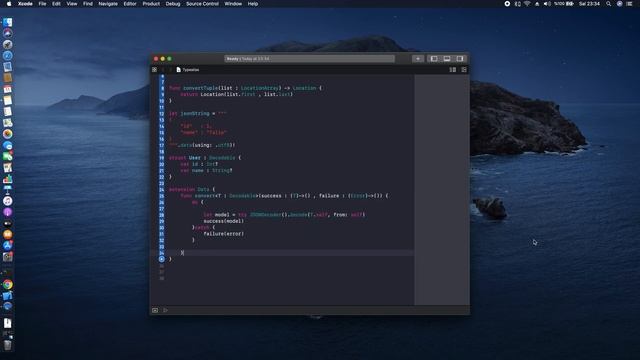This screenshot has width=640, height=360.
Task: Show the debug area with bottom-bar button
Action: [155, 310]
